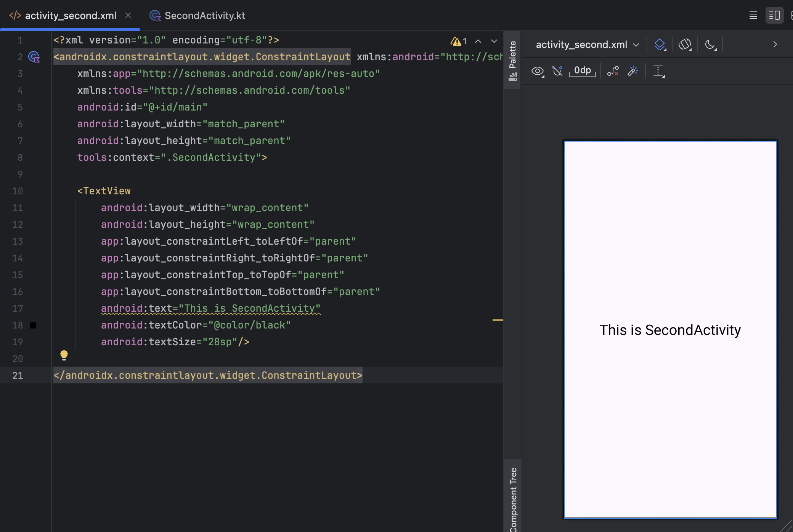Expand hidden design toolbar items chevron
This screenshot has width=793, height=532.
click(x=775, y=45)
